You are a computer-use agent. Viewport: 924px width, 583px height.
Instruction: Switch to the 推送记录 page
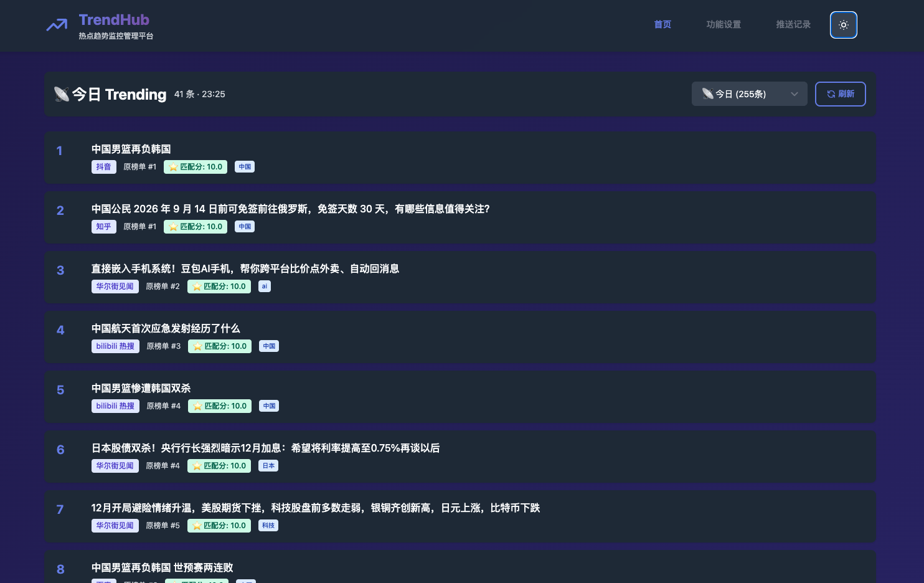[793, 25]
